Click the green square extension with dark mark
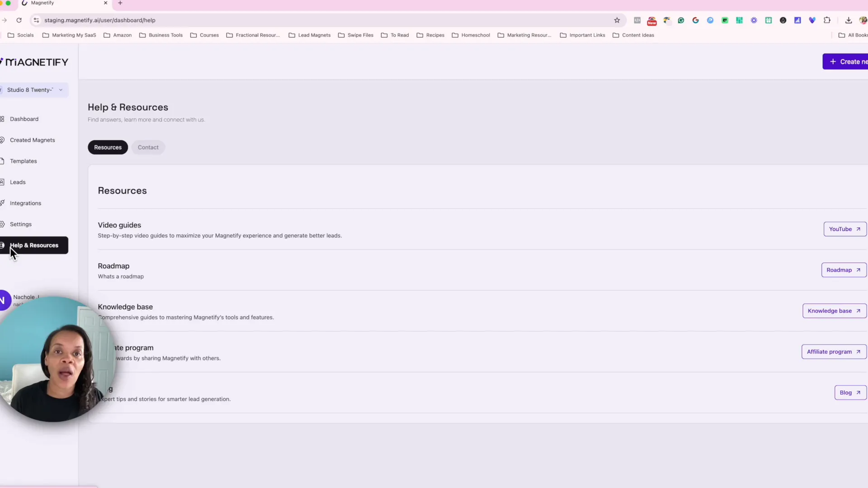The image size is (868, 488). pos(725,20)
